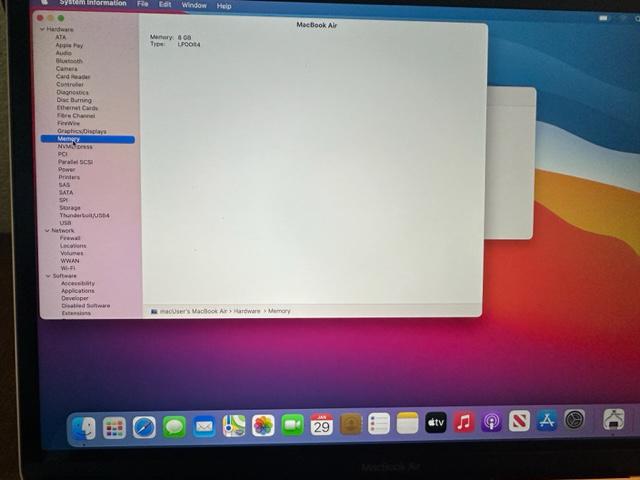The image size is (640, 480).
Task: Open Calendar icon showing 29
Action: [321, 425]
